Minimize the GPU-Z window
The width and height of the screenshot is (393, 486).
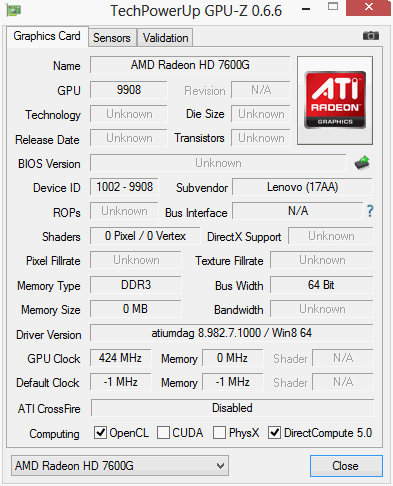pyautogui.click(x=306, y=9)
